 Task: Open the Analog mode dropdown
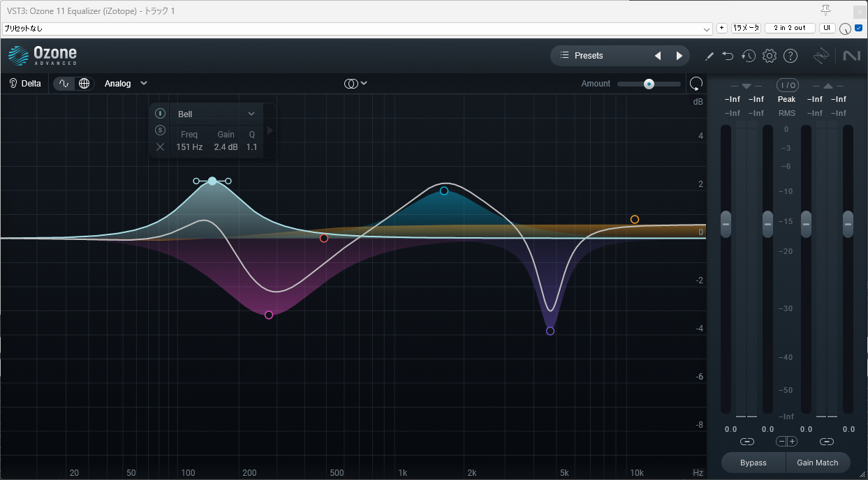point(126,84)
